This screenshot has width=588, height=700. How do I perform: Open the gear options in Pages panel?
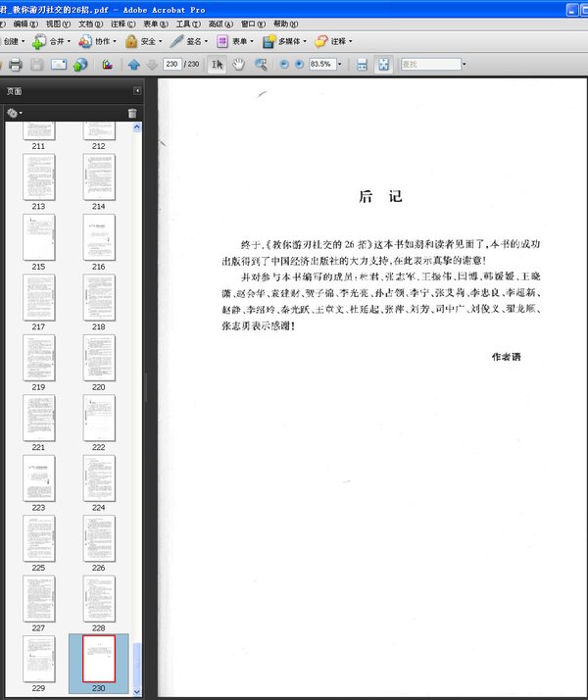[15, 113]
